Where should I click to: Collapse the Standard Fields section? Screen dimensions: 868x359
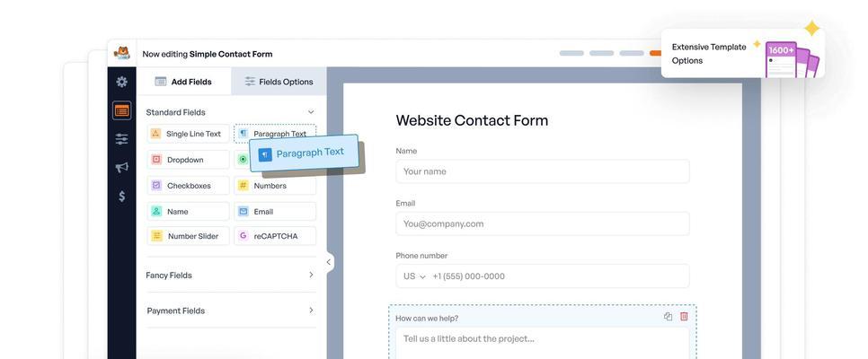[311, 112]
